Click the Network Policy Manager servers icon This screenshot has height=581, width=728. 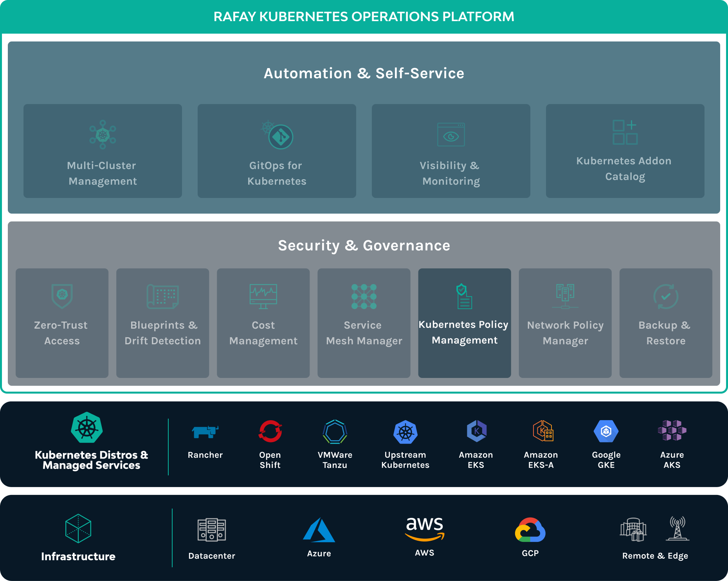pyautogui.click(x=565, y=296)
